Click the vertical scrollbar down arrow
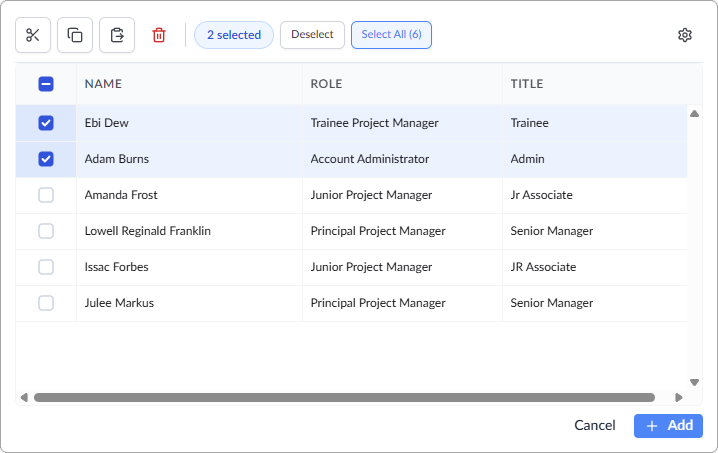Image resolution: width=718 pixels, height=453 pixels. (x=695, y=382)
